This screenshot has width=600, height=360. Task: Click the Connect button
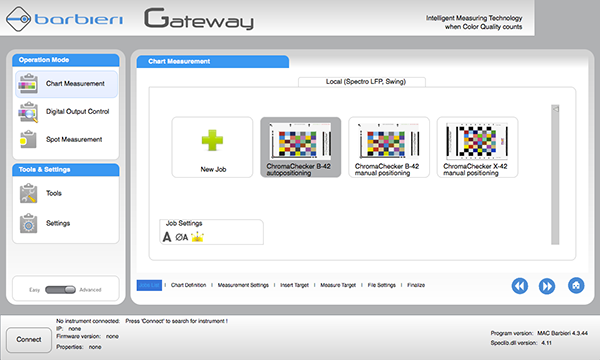point(29,340)
